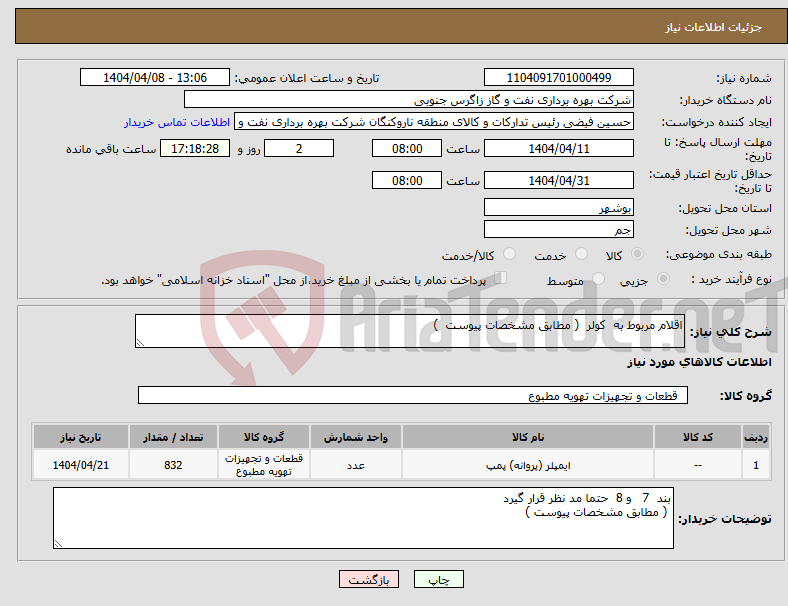The width and height of the screenshot is (788, 606).
Task: Click delivery city field جم
Action: pos(558,229)
